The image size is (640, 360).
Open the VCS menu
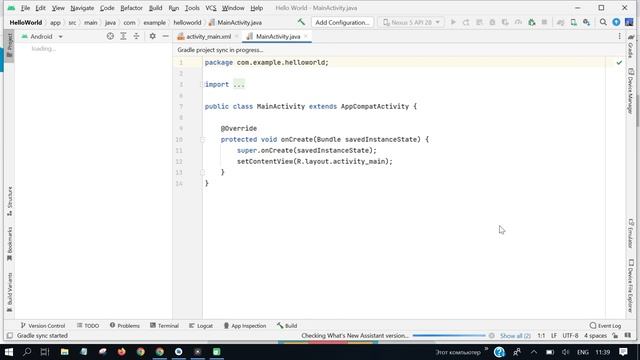coord(211,8)
